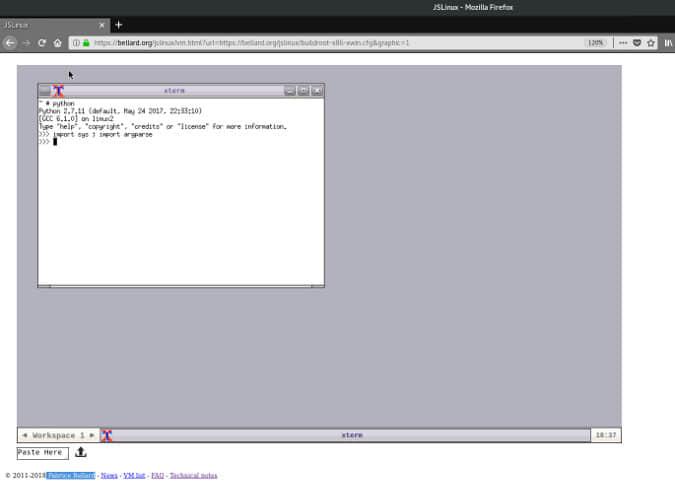
Task: Click the green padlock security icon
Action: pyautogui.click(x=87, y=43)
